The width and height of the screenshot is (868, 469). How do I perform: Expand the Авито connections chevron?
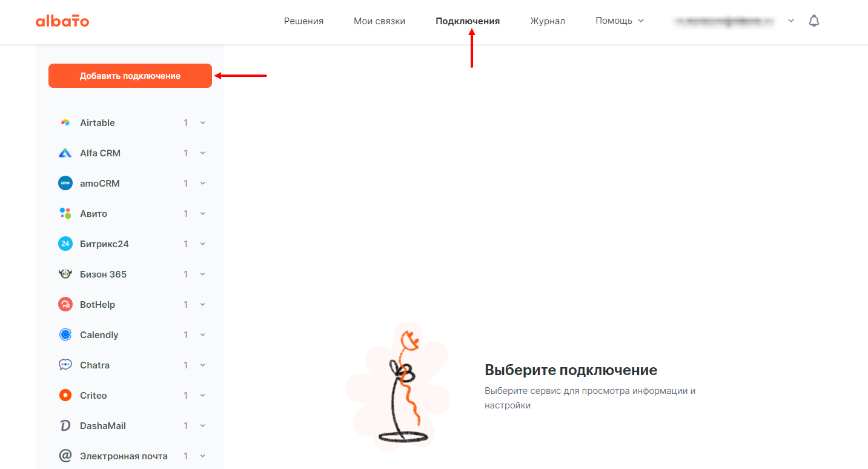(202, 214)
